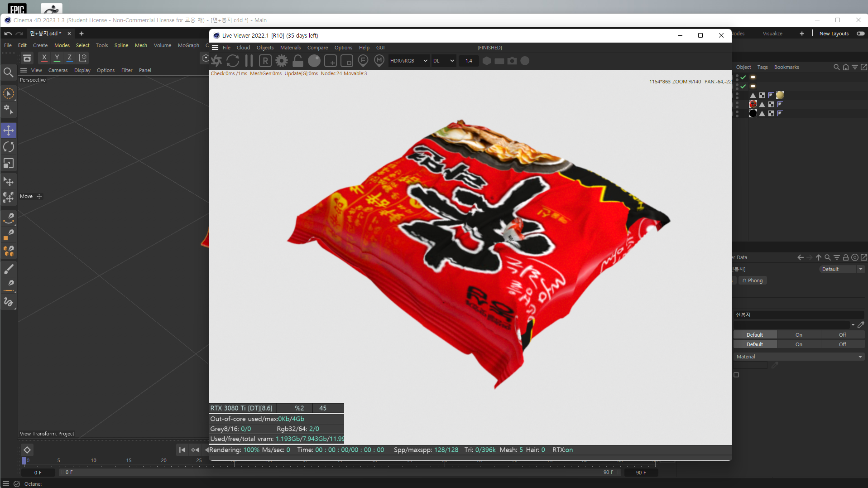Image resolution: width=868 pixels, height=488 pixels.
Task: Open the Material dropdown in Attribute Manager
Action: [x=799, y=357]
